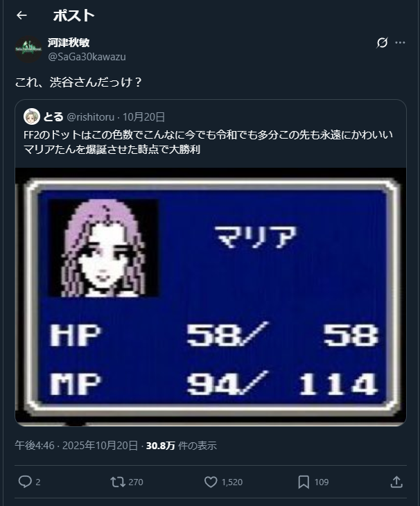The width and height of the screenshot is (420, 506).
Task: Click the 河津秋敏 display name
Action: point(69,42)
